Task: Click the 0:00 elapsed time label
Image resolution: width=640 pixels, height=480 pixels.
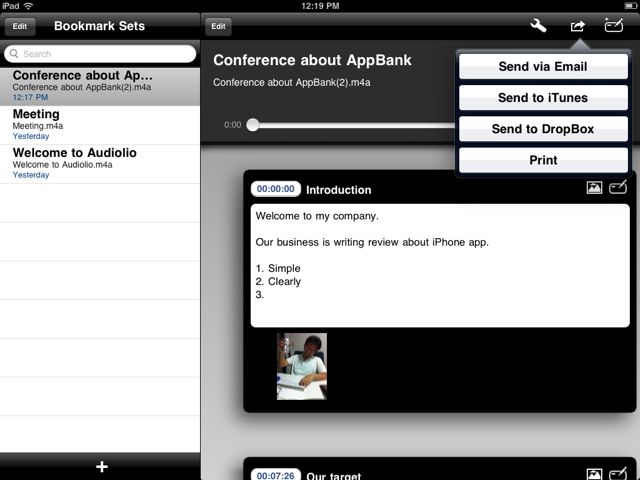Action: coord(233,125)
